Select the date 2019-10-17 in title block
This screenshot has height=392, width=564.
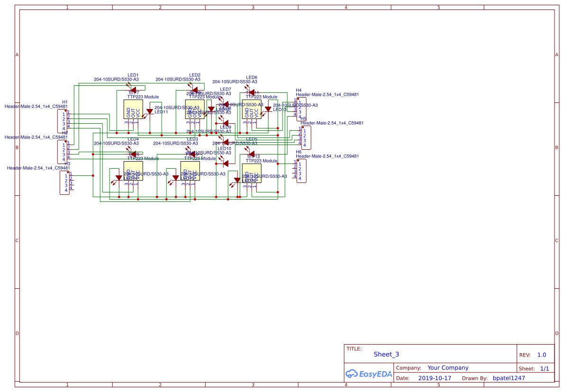pos(435,378)
